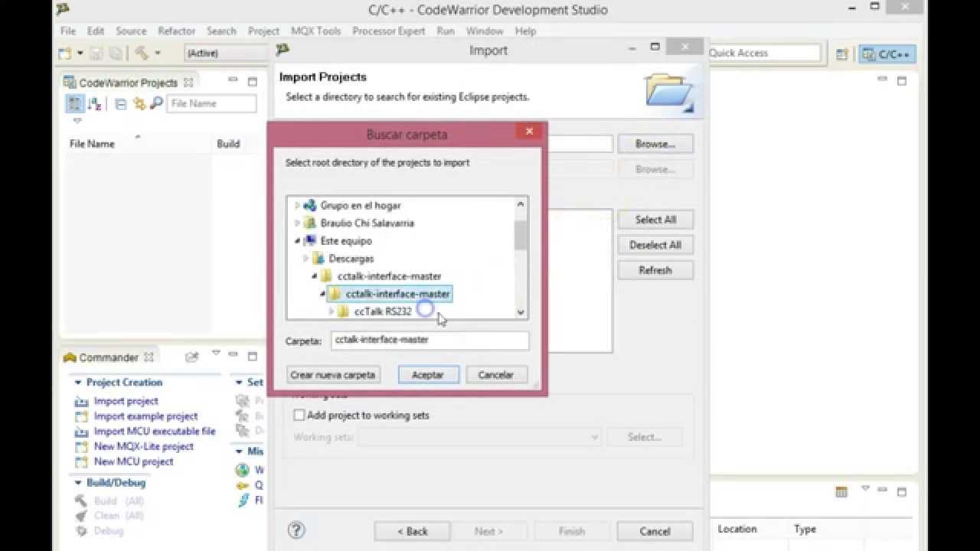Open the Edit menu

[x=96, y=31]
